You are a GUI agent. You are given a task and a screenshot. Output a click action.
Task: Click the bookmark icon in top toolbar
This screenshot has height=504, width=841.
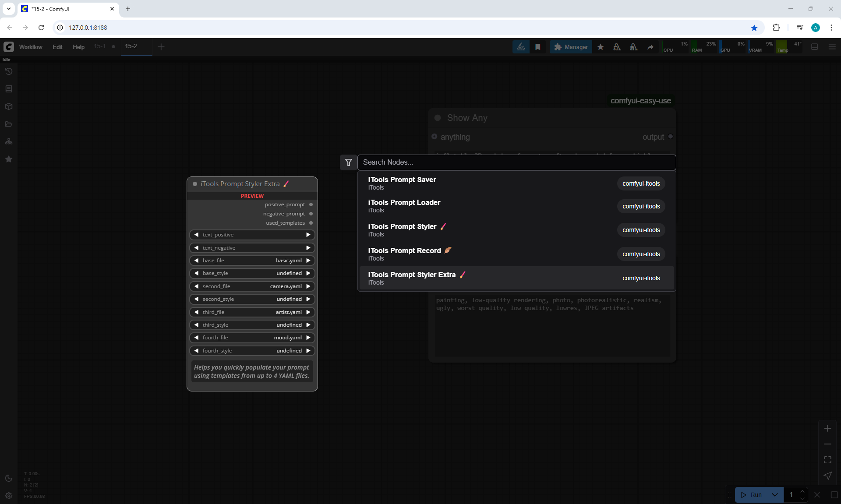coord(538,47)
